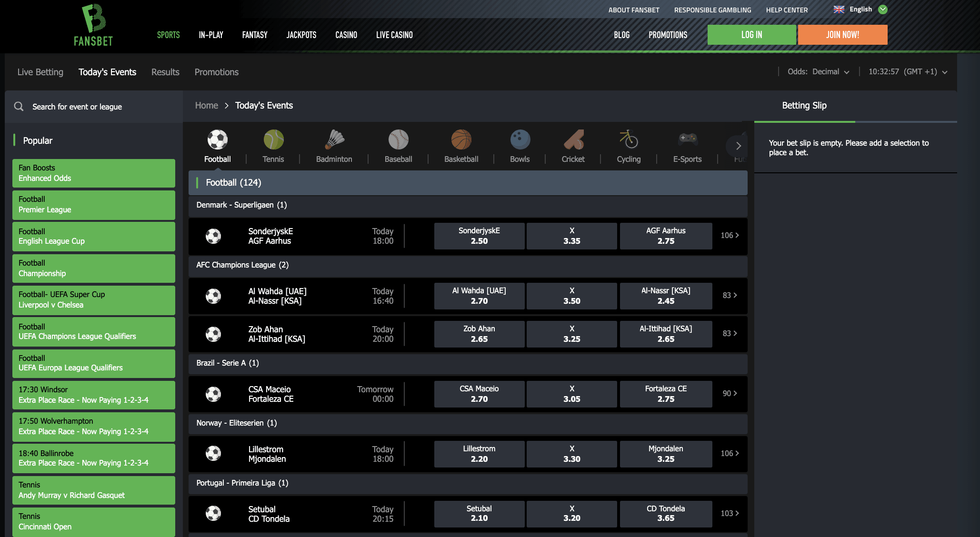The height and width of the screenshot is (537, 980).
Task: Expand 90 markets for CSA Maceio match
Action: click(x=730, y=393)
